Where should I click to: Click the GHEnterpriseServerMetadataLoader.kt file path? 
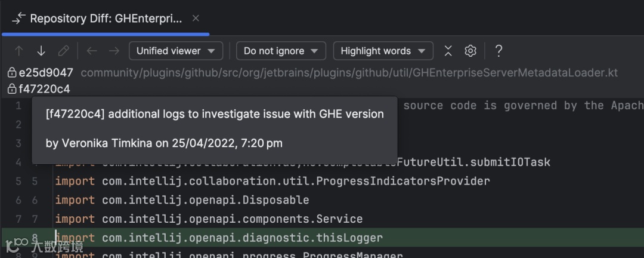coord(349,73)
